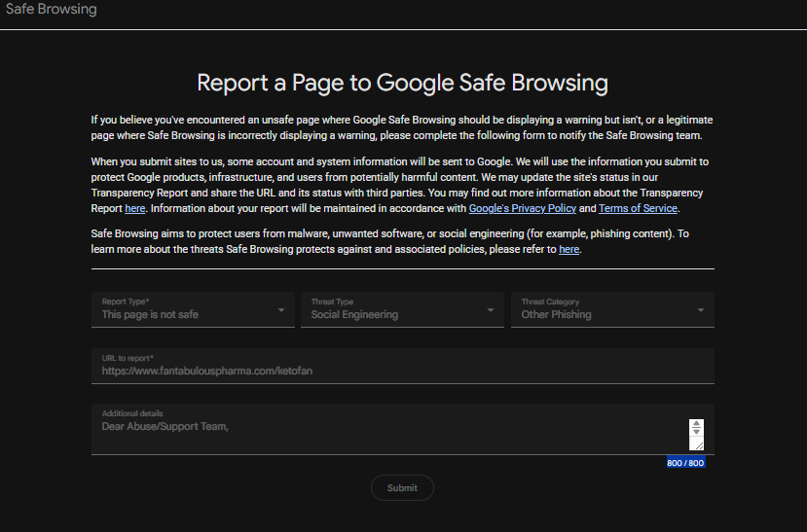Click the scroll down arrow in details box
This screenshot has height=532, width=807.
[696, 431]
